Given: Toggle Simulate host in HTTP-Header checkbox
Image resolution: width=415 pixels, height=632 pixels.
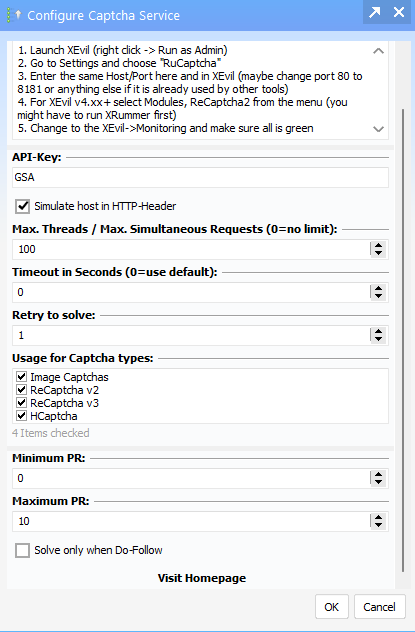Looking at the screenshot, I should point(23,206).
